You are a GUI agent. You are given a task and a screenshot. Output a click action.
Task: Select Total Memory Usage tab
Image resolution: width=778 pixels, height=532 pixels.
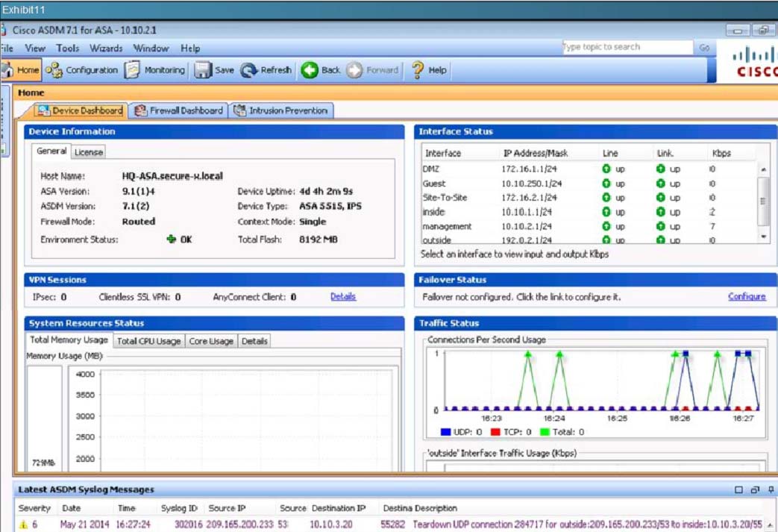pos(69,340)
